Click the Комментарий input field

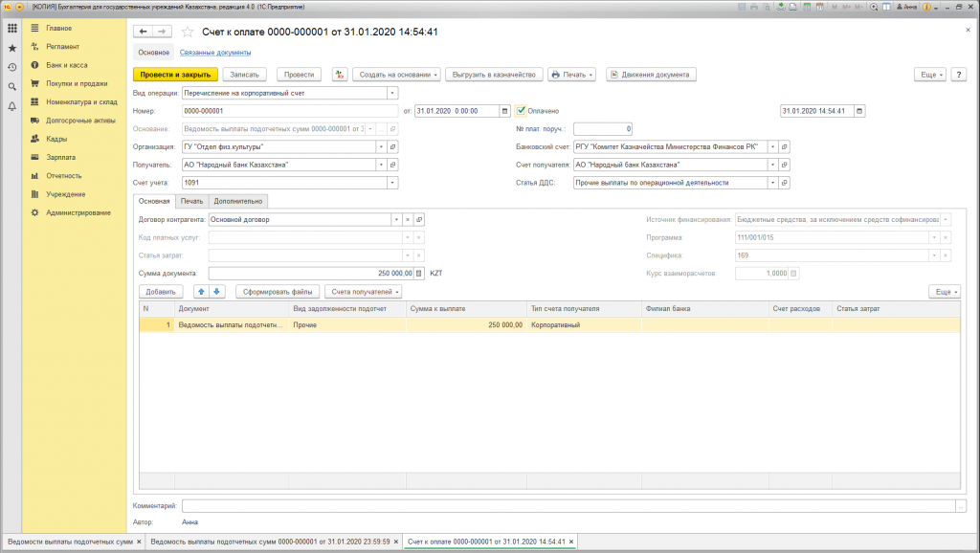click(568, 506)
